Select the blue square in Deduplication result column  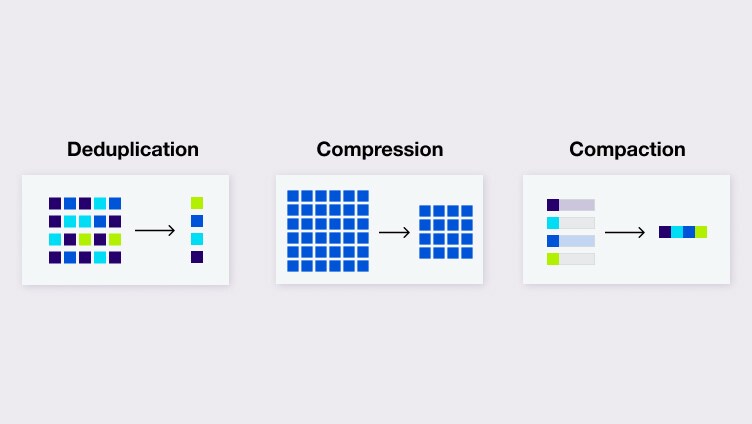tap(197, 221)
